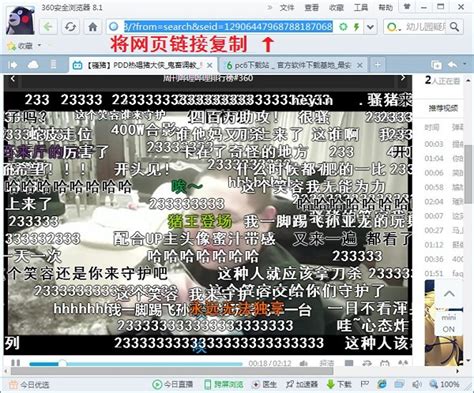Screen dimensions: 474x393
Task: Click into the browser search box
Action: point(425,27)
